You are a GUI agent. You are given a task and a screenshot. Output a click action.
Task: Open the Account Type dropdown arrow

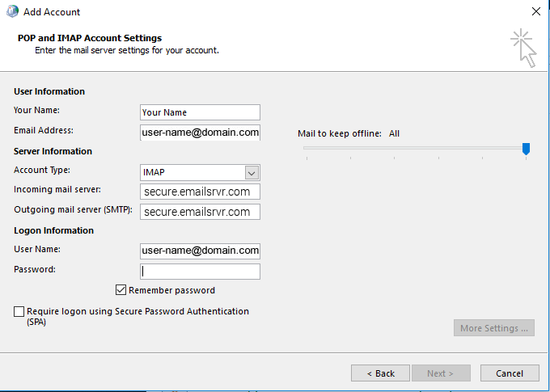(252, 173)
